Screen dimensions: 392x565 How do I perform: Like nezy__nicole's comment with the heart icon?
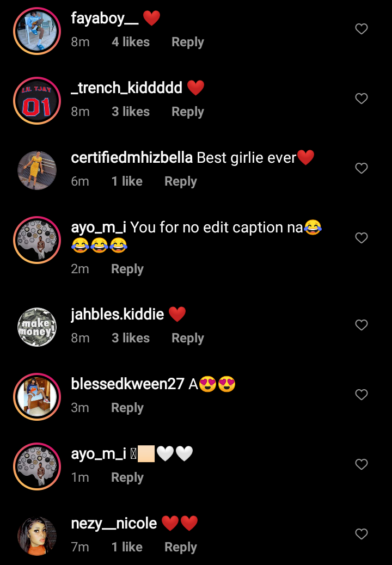pyautogui.click(x=362, y=533)
